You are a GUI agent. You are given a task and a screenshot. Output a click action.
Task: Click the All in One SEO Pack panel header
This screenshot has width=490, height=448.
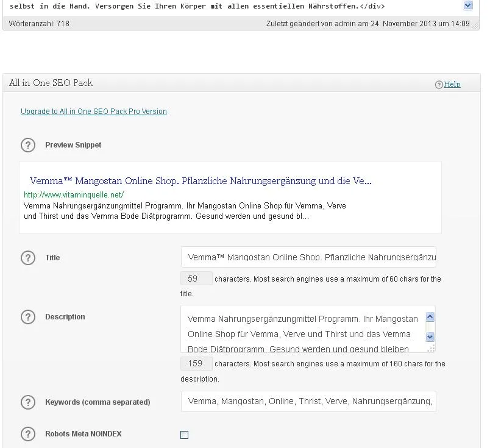click(x=241, y=83)
